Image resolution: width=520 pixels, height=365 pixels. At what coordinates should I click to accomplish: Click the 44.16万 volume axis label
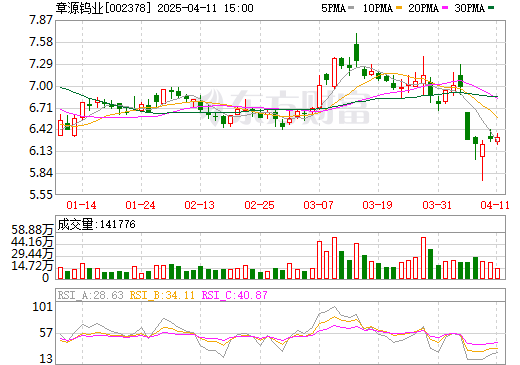point(32,242)
